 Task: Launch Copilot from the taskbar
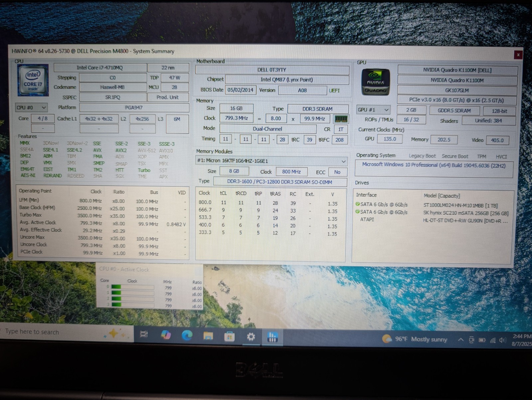click(x=166, y=335)
